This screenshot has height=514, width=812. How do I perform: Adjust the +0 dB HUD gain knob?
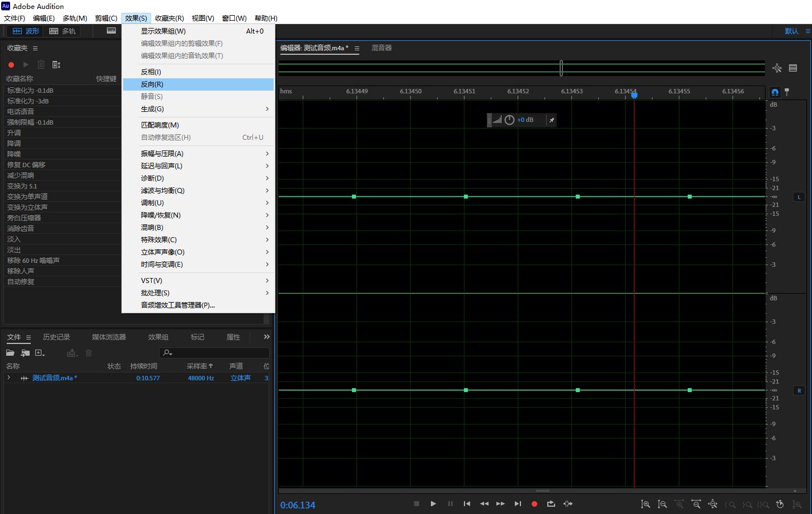coord(509,120)
